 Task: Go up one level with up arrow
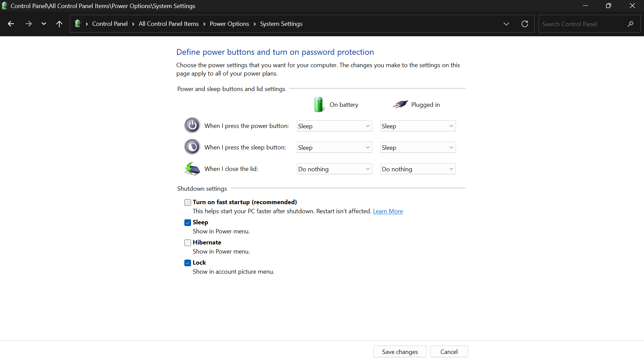[x=59, y=24]
